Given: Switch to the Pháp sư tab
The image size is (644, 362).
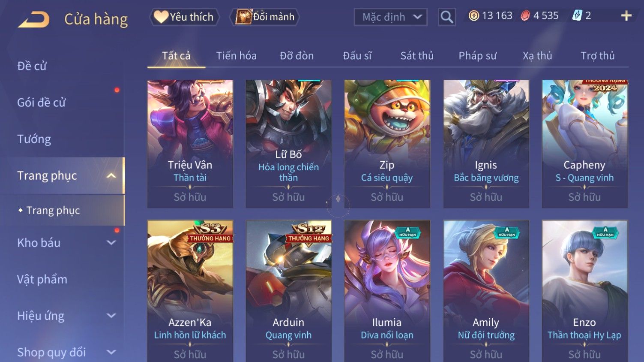Looking at the screenshot, I should click(477, 56).
